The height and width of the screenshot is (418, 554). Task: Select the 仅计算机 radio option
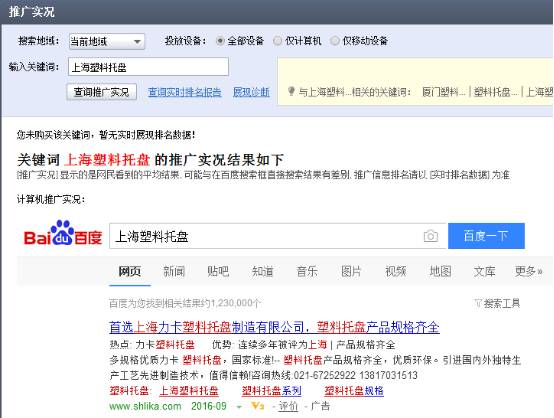click(x=278, y=41)
